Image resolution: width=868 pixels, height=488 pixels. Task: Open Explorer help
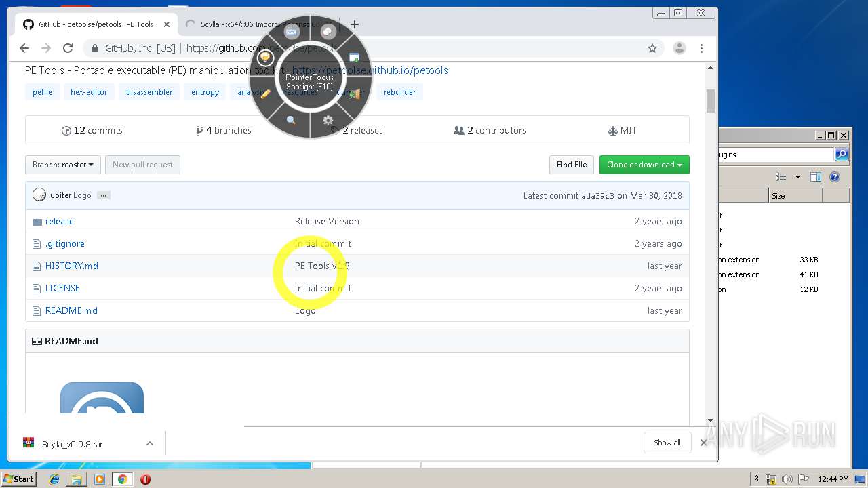coord(835,177)
